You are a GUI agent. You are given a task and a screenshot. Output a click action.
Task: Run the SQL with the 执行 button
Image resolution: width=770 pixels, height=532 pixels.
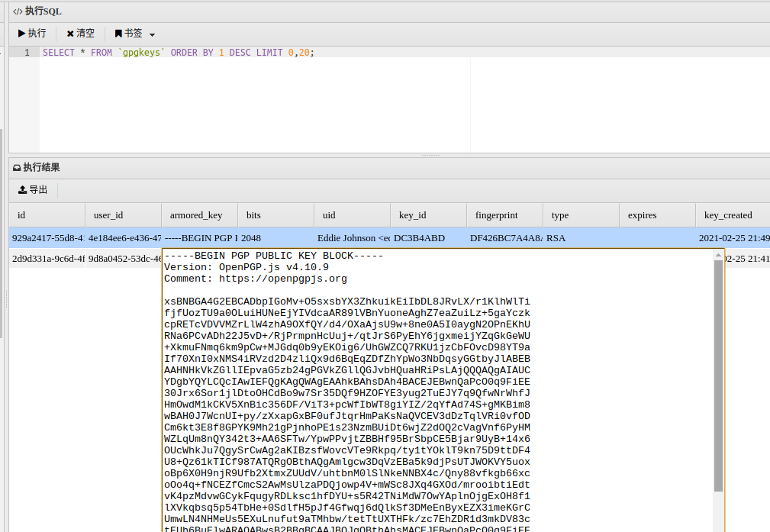[x=32, y=34]
